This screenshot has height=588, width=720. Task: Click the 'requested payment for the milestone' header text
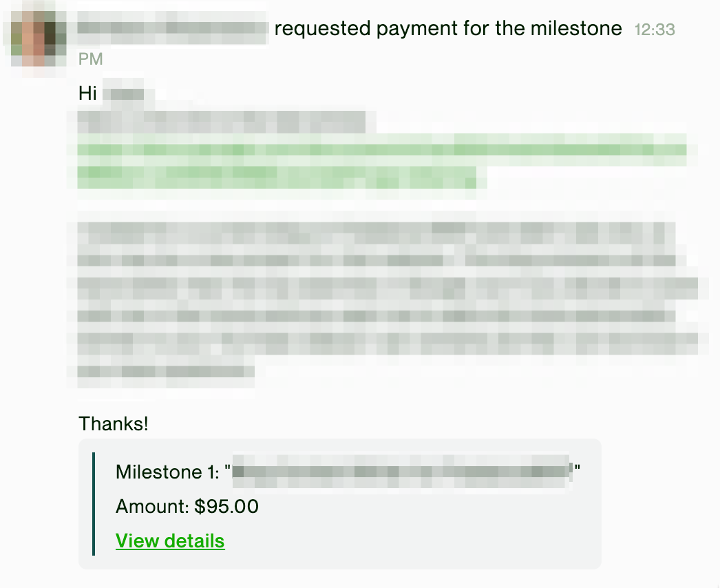(447, 28)
